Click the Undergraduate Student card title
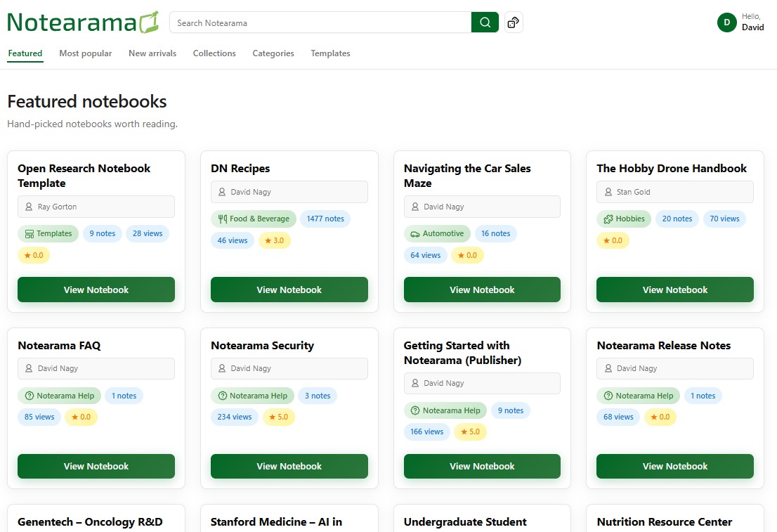The height and width of the screenshot is (532, 777). pos(465,522)
